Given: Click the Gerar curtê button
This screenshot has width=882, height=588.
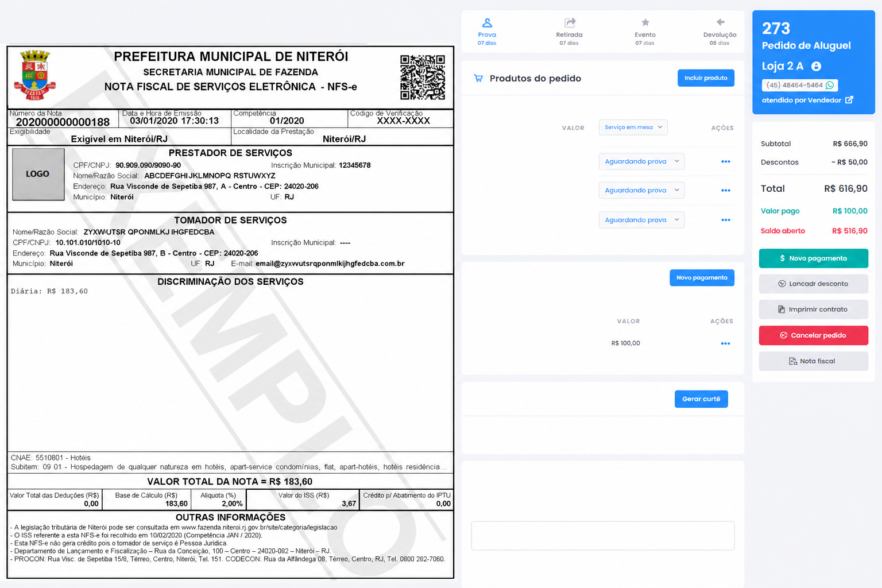Looking at the screenshot, I should coord(701,399).
